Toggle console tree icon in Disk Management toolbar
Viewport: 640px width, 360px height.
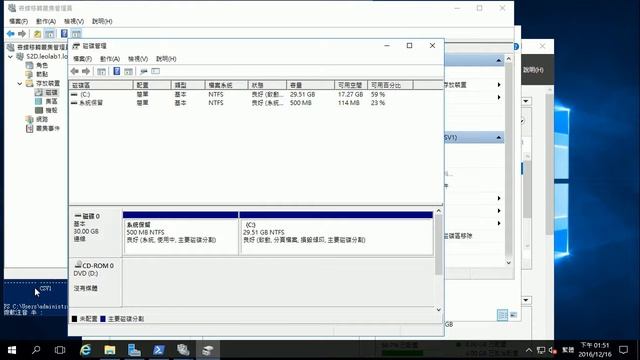(101, 71)
